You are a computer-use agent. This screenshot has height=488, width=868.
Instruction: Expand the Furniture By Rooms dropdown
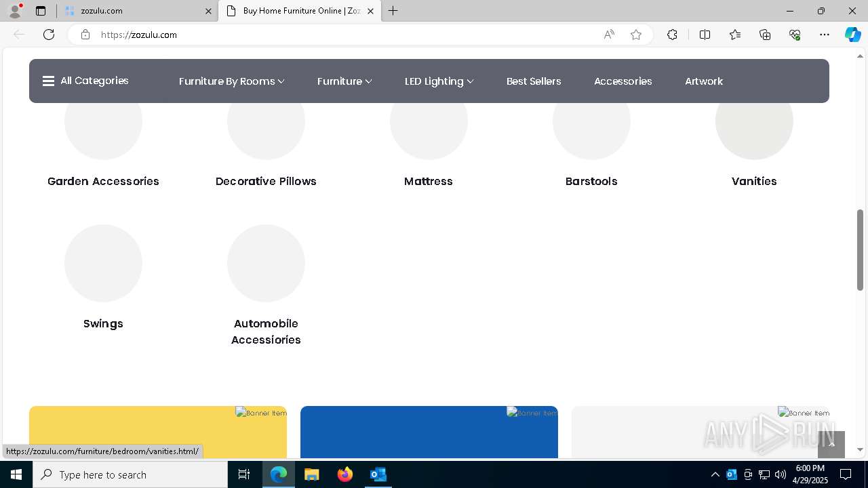pos(231,81)
